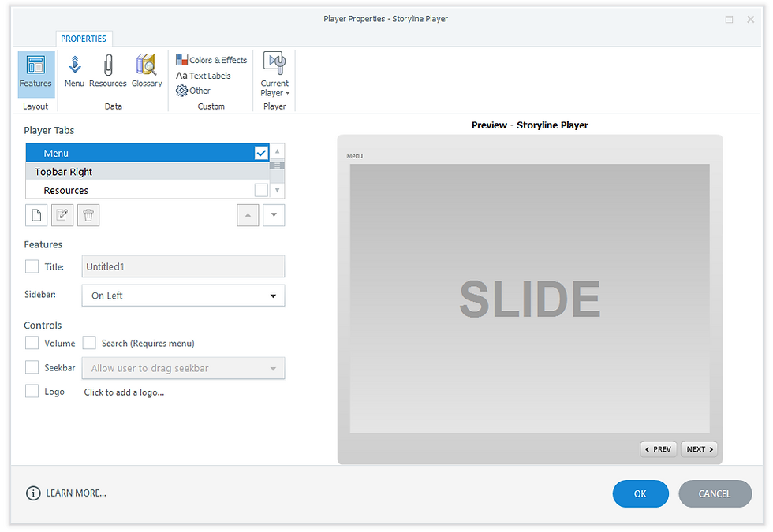
Task: Select the Topbar Right group row
Action: (x=148, y=172)
